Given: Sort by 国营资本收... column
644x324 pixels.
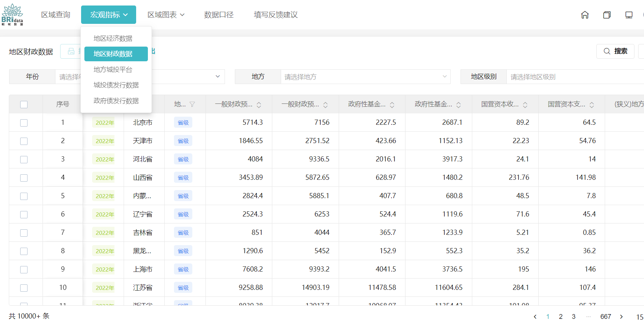Looking at the screenshot, I should coord(525,105).
